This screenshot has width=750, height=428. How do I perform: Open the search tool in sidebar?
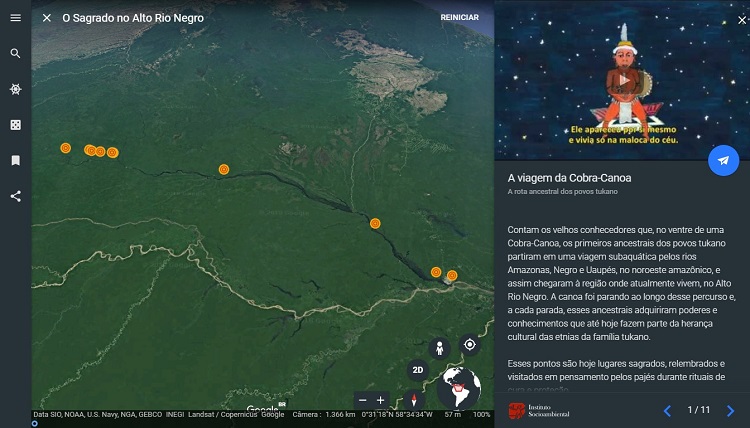pos(15,54)
